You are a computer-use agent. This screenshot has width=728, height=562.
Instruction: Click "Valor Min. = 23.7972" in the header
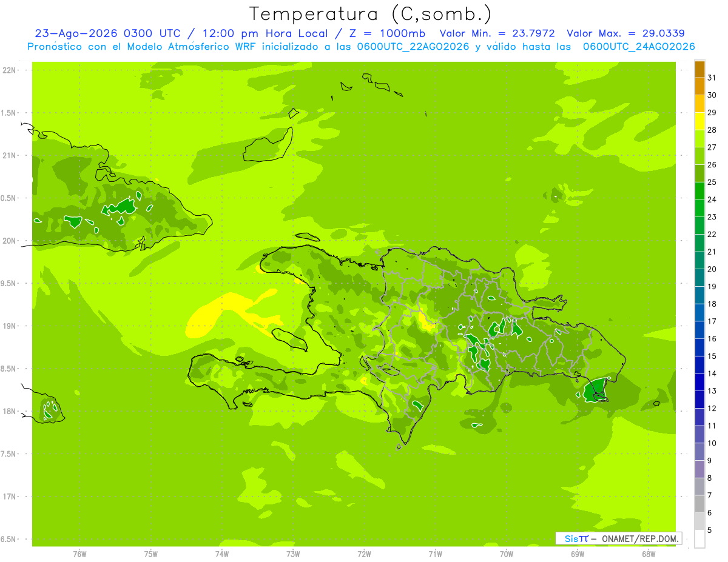(x=497, y=33)
